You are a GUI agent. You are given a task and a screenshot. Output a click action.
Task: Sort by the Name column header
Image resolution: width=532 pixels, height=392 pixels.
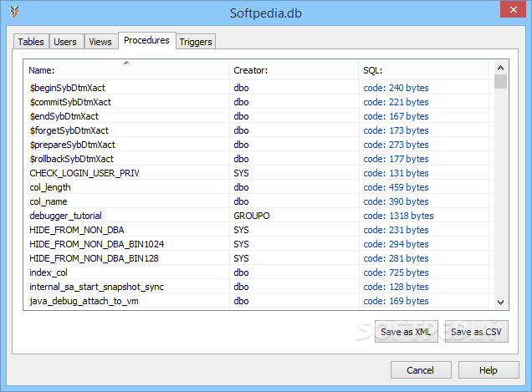(x=126, y=70)
